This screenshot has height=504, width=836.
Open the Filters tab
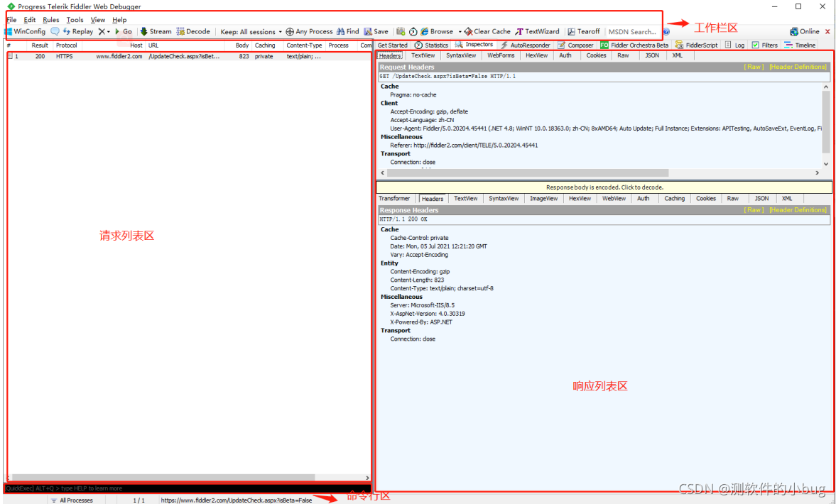764,45
